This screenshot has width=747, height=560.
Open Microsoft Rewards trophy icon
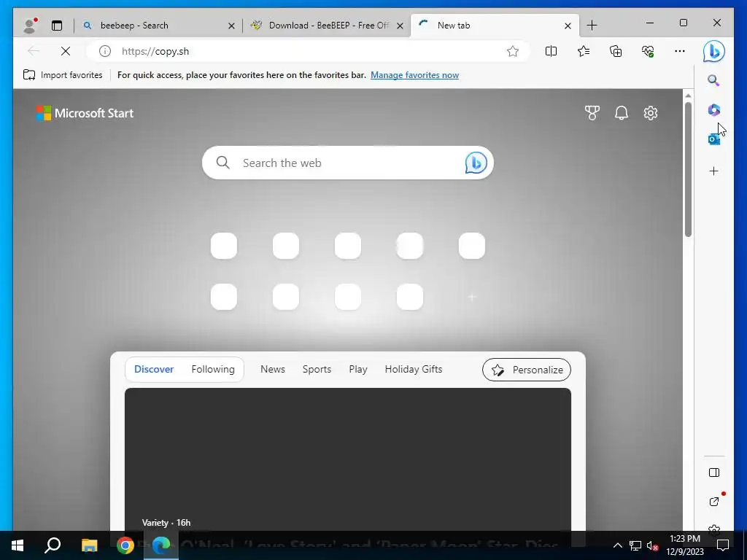coord(592,113)
